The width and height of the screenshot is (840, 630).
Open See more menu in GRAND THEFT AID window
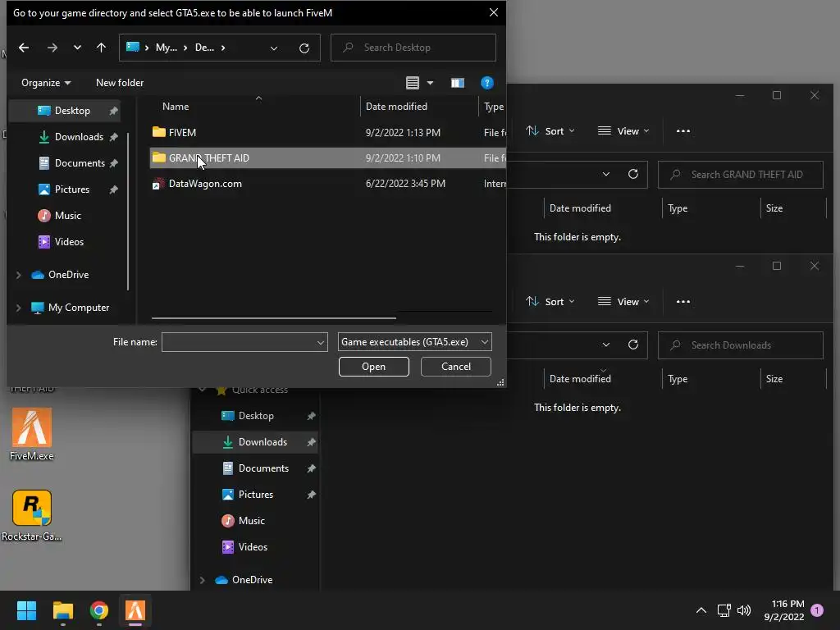(683, 131)
